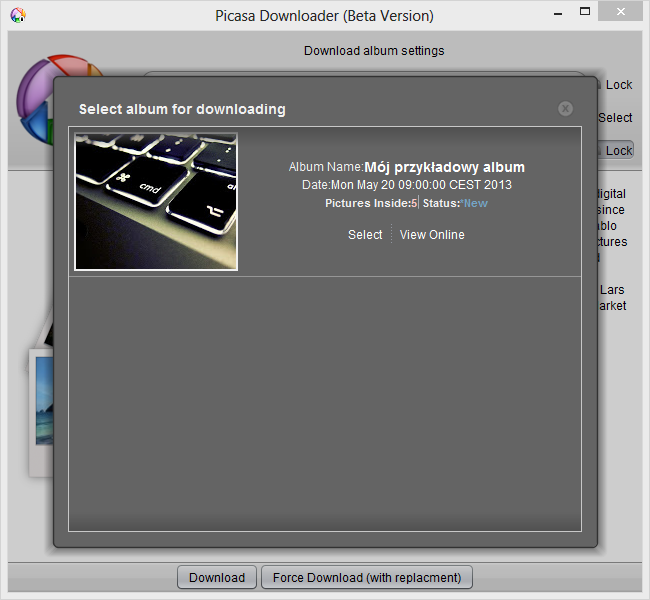Viewport: 650px width, 600px height.
Task: Click the keyboard album thumbnail
Action: pyautogui.click(x=156, y=202)
